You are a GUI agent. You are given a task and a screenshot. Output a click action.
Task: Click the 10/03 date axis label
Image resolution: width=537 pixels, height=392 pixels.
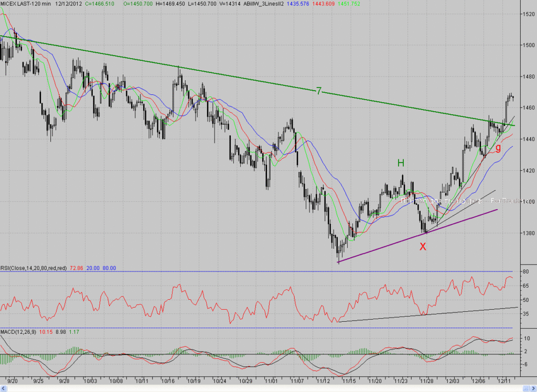coord(90,380)
